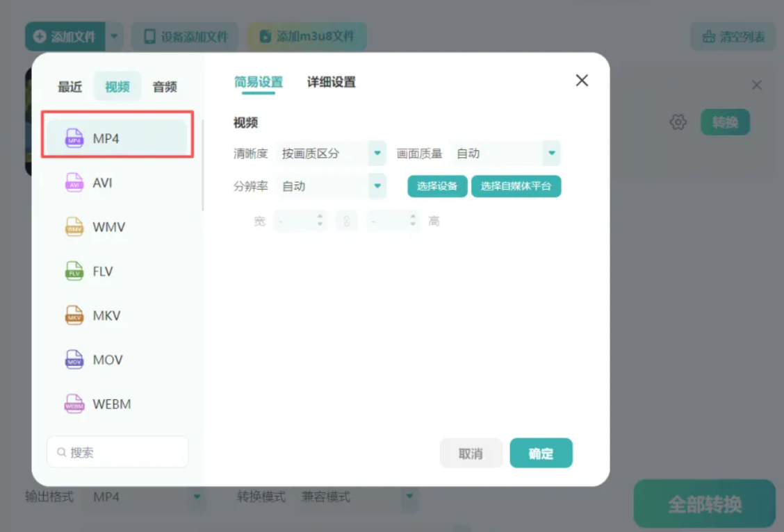784x532 pixels.
Task: Click the format list scrollbar
Action: click(x=202, y=165)
